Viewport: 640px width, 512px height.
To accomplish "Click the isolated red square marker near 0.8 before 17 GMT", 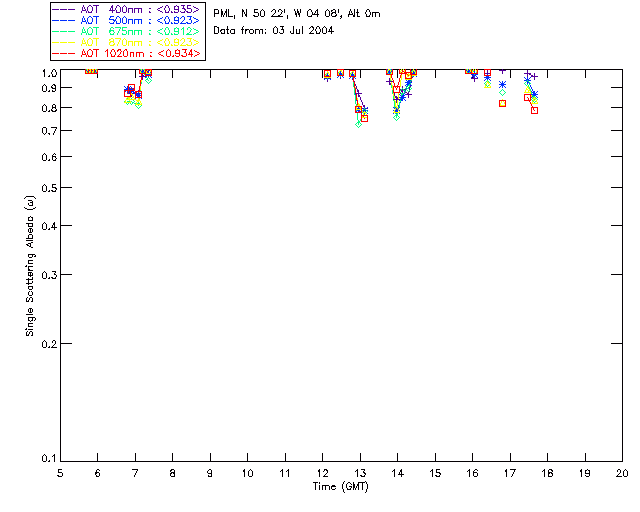I will [502, 104].
